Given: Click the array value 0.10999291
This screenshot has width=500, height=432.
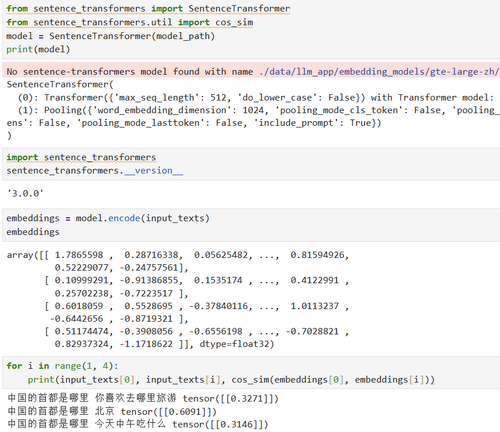Looking at the screenshot, I should click(x=82, y=280).
